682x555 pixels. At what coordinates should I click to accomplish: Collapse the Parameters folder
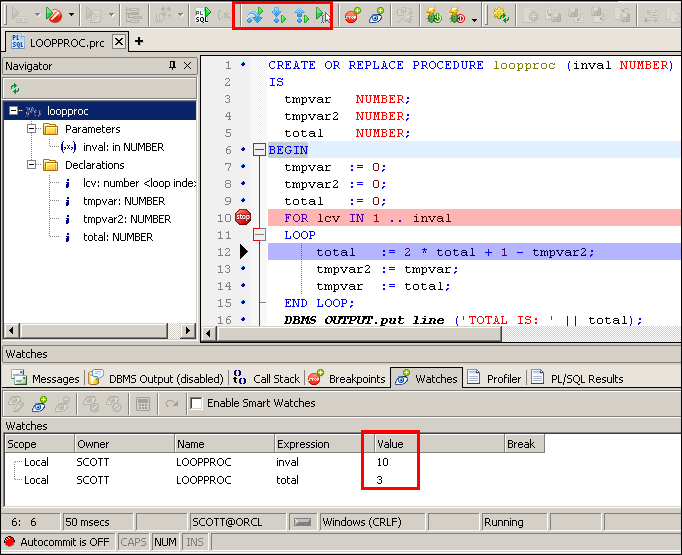(32, 129)
